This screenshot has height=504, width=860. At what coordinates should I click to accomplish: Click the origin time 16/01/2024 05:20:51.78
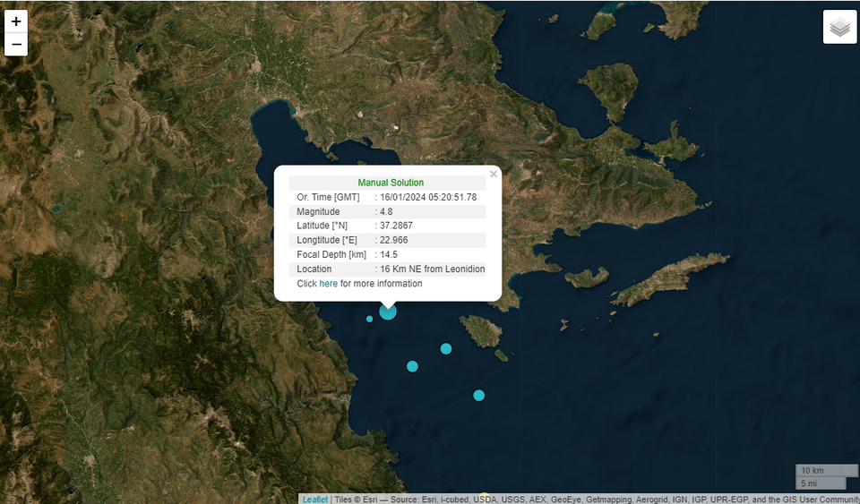pyautogui.click(x=427, y=197)
